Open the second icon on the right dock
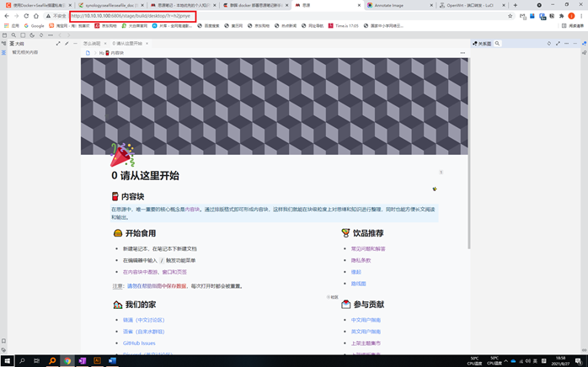 coord(585,52)
